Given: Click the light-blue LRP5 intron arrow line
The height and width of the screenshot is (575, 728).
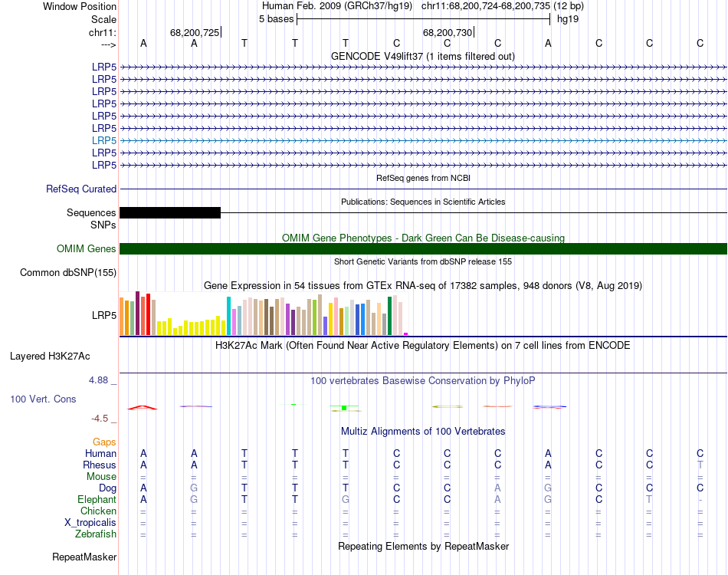Looking at the screenshot, I should coord(423,140).
